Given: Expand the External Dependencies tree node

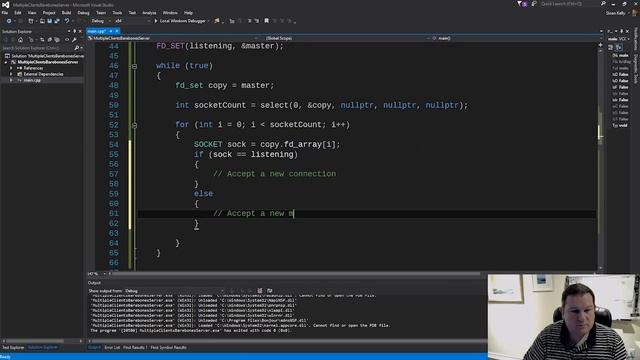Looking at the screenshot, I should 11,74.
